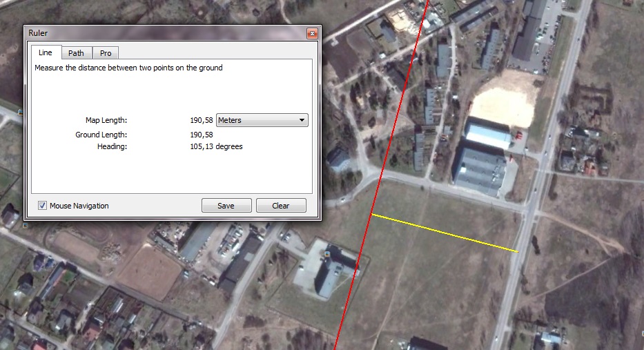Open the photo icon beside the blue-roofed building
Viewport: 644px width, 350px height.
(327, 254)
